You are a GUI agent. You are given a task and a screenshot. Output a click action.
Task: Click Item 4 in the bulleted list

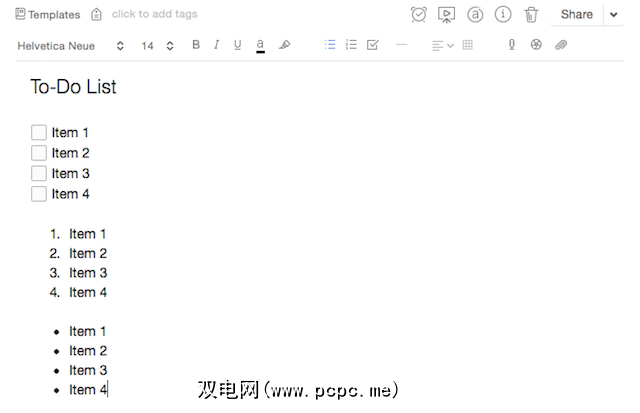pyautogui.click(x=88, y=390)
